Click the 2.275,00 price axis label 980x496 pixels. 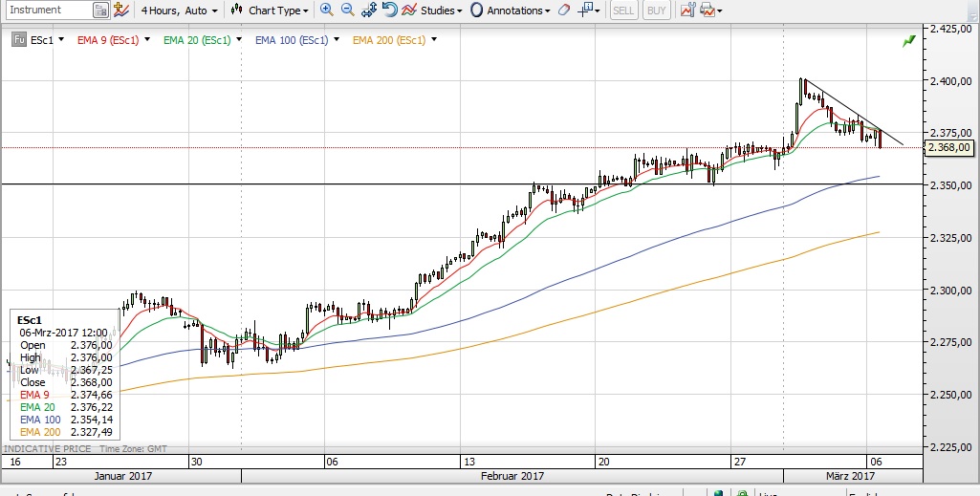click(950, 342)
